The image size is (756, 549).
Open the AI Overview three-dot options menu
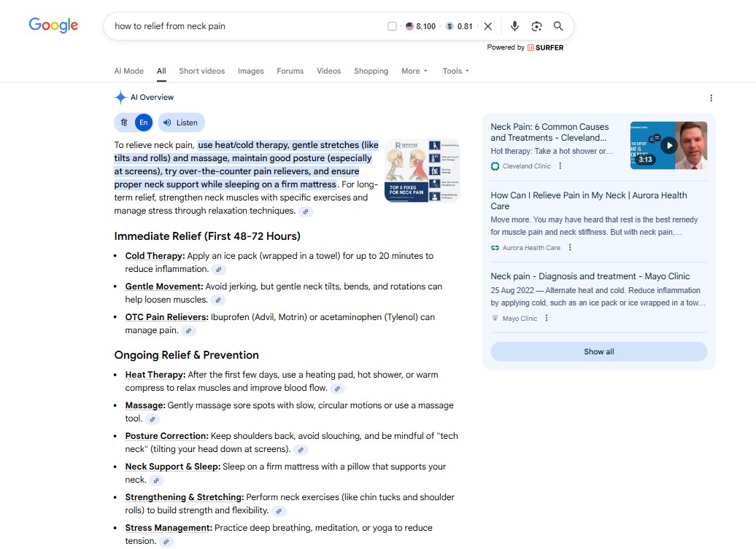[x=711, y=97]
